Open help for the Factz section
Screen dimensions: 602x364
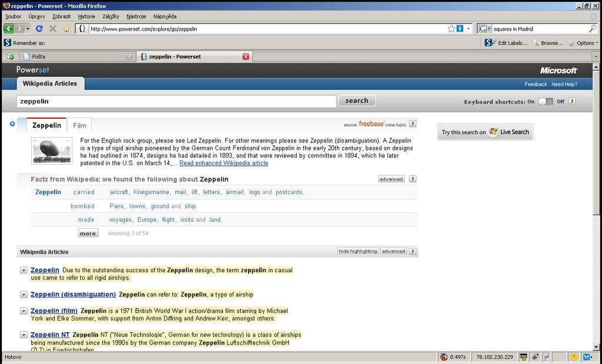[413, 179]
